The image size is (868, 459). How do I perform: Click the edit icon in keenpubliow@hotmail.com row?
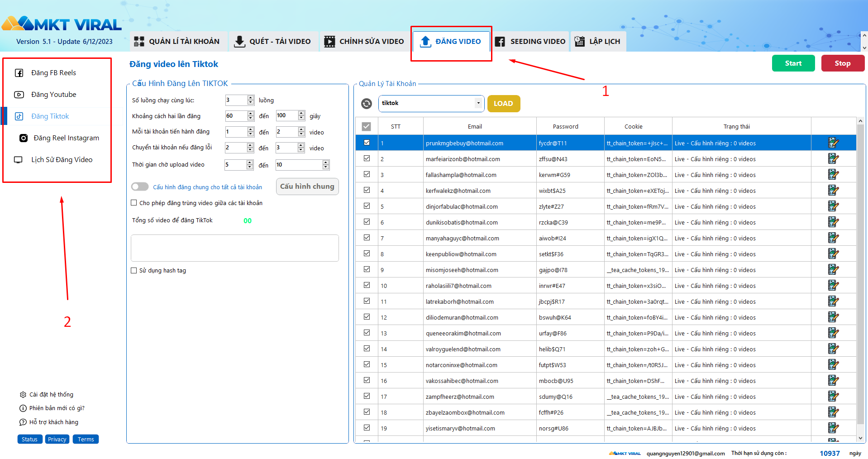point(833,254)
